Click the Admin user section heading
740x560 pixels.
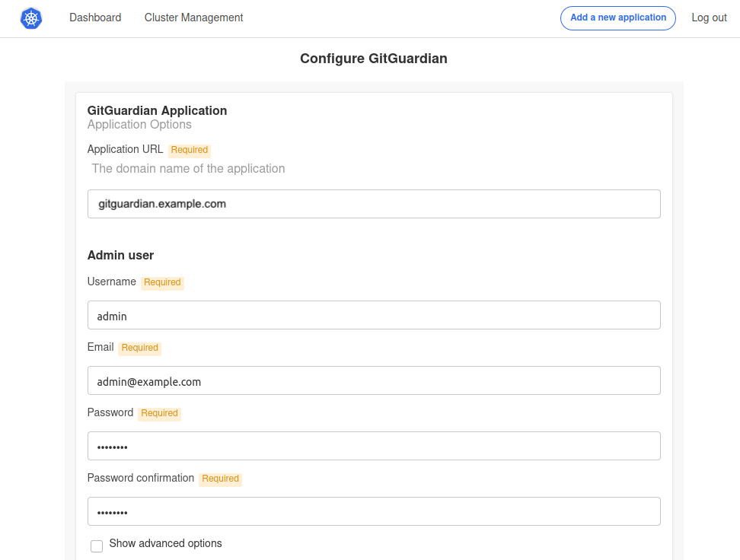pyautogui.click(x=120, y=255)
